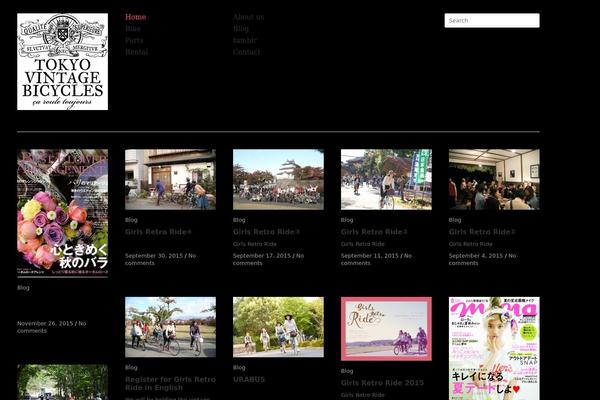
Task: Click Blog category above September 30 post
Action: click(131, 220)
